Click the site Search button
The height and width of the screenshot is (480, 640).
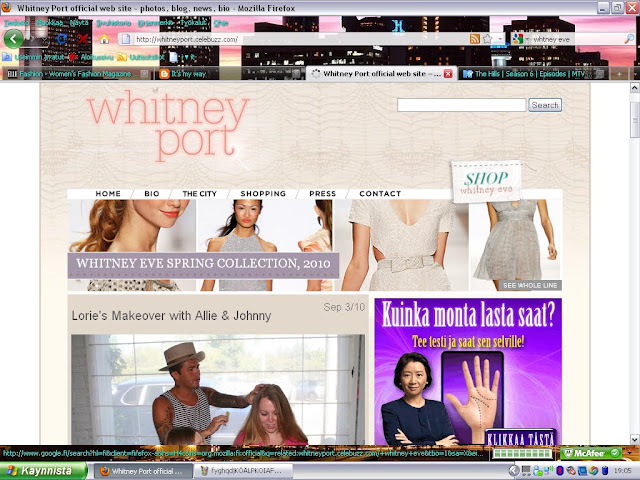pyautogui.click(x=545, y=105)
